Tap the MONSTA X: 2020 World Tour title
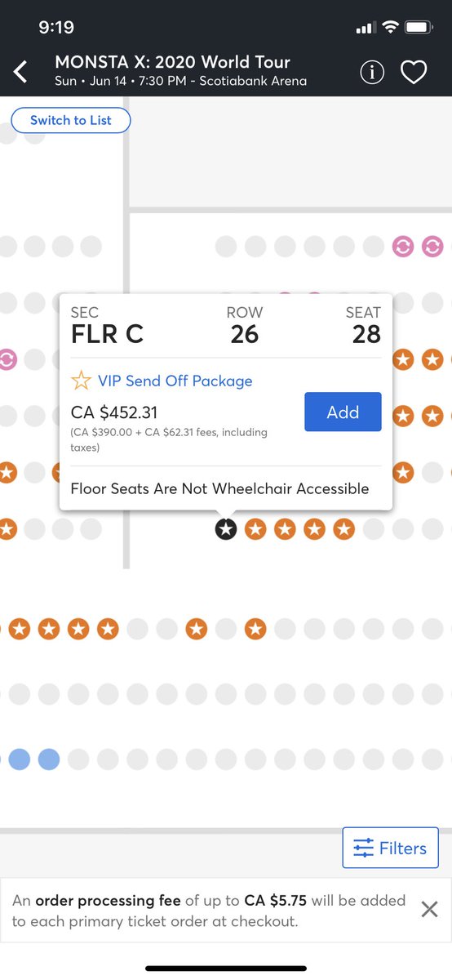The image size is (452, 980). click(x=172, y=62)
